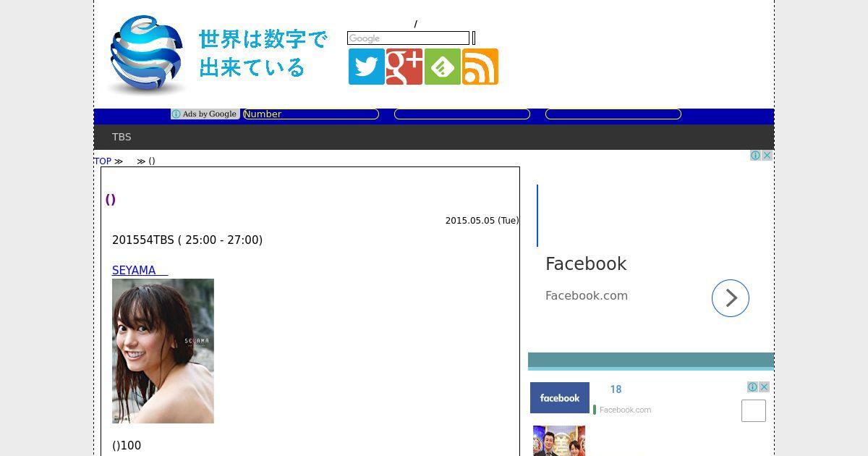868x456 pixels.
Task: Click the TV show thumbnail in sidebar
Action: (559, 441)
